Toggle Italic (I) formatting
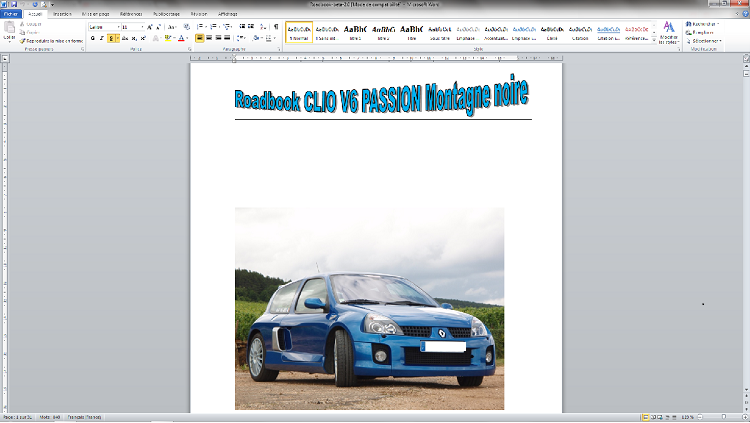750x423 pixels. tap(101, 38)
